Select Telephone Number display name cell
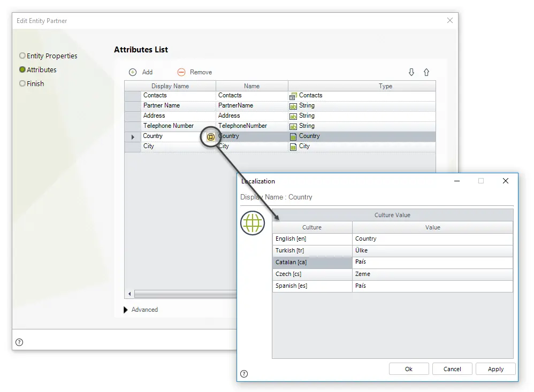 coord(178,126)
